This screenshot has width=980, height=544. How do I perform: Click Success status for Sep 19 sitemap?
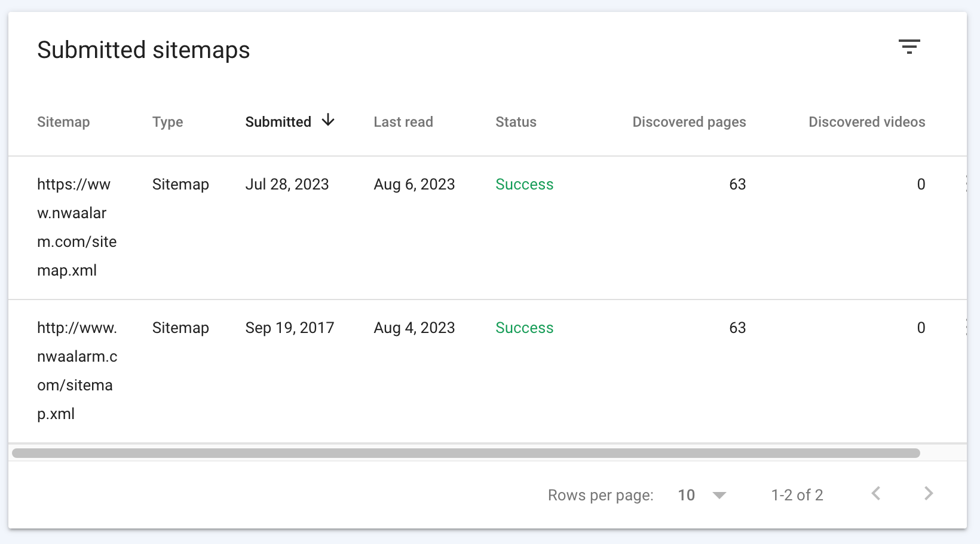point(524,328)
